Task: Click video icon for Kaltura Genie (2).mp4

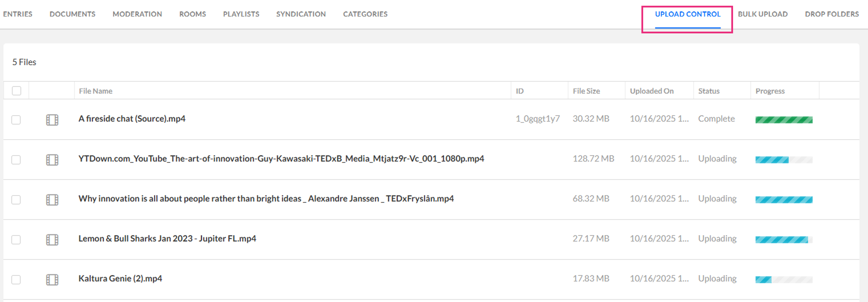Action: coord(52,279)
